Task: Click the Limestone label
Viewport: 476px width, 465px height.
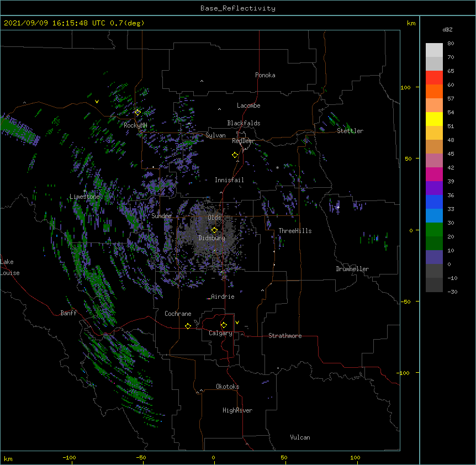Action: (84, 197)
